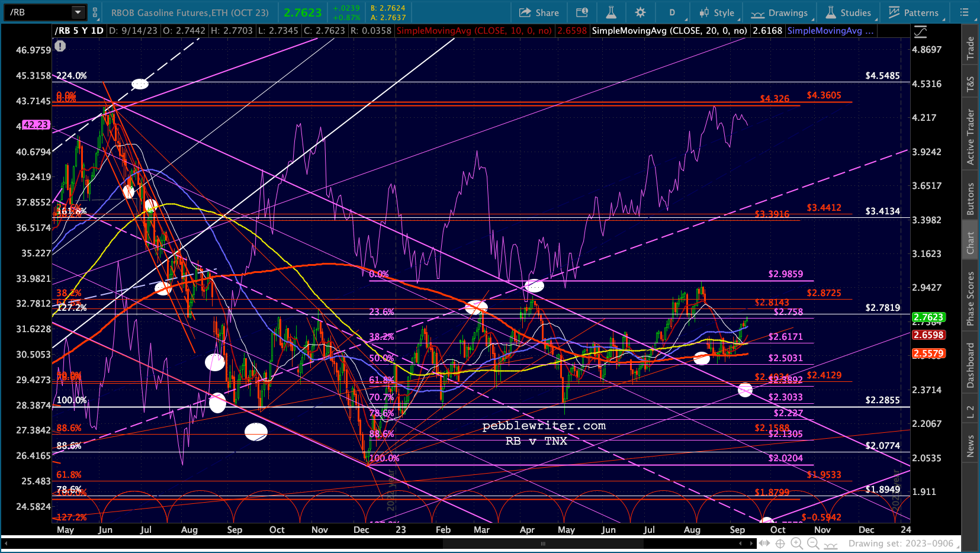Screen dimensions: 980x553
Task: Click the chart info card icon
Action: point(582,12)
